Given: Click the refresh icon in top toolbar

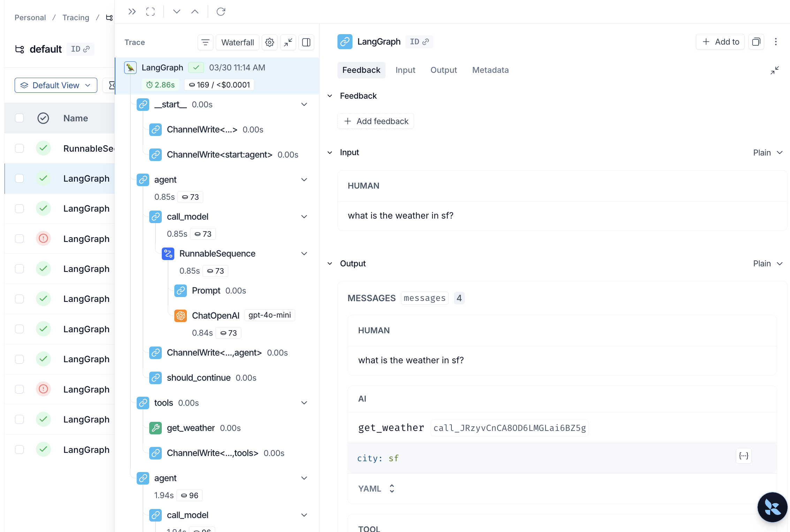Looking at the screenshot, I should [x=221, y=12].
